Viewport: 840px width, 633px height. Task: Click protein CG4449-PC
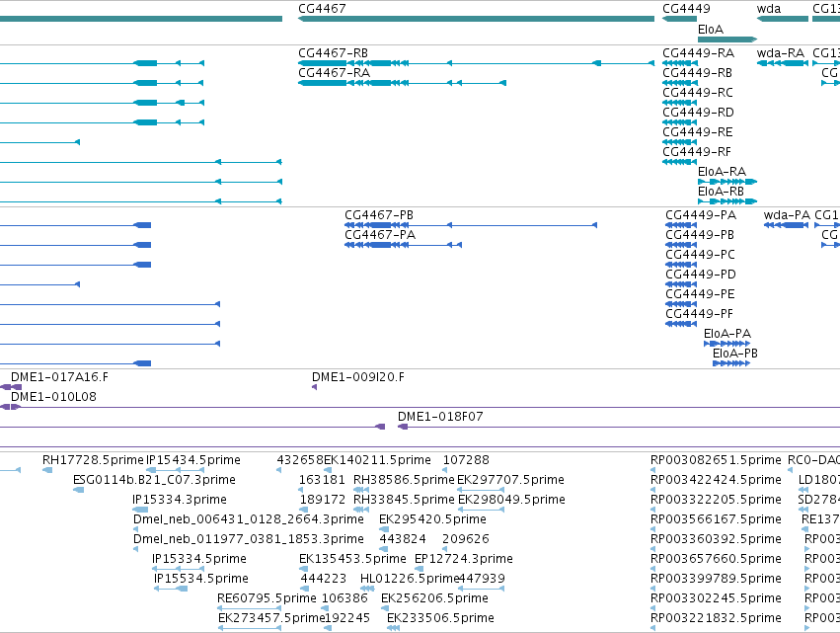[x=681, y=265]
